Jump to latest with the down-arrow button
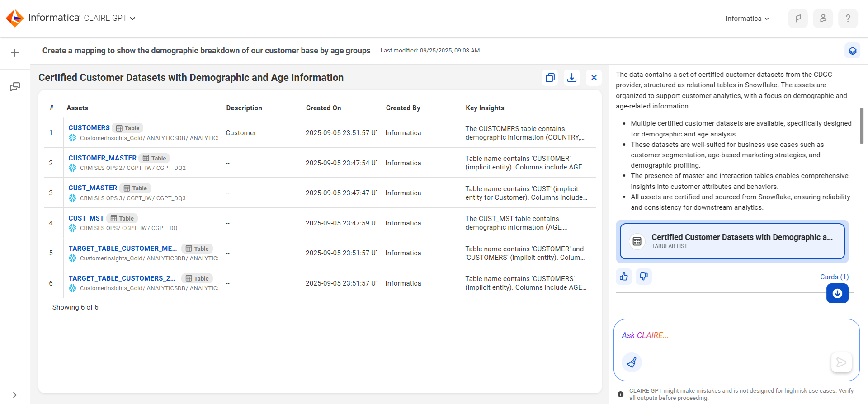Viewport: 868px width, 404px height. (837, 293)
